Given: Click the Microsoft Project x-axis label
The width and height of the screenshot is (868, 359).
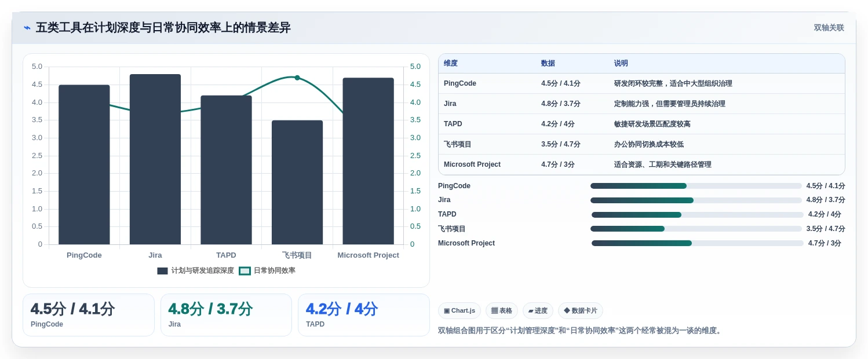Looking at the screenshot, I should click(368, 255).
